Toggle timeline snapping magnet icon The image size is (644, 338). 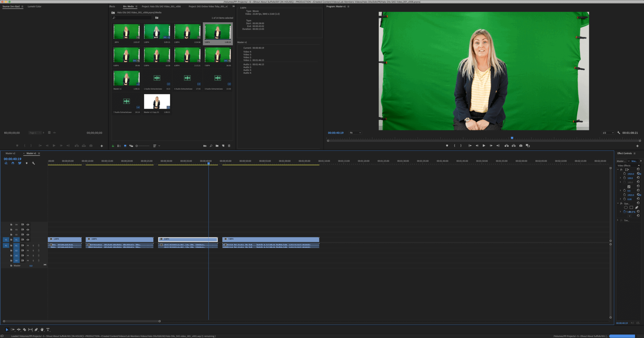(x=13, y=163)
